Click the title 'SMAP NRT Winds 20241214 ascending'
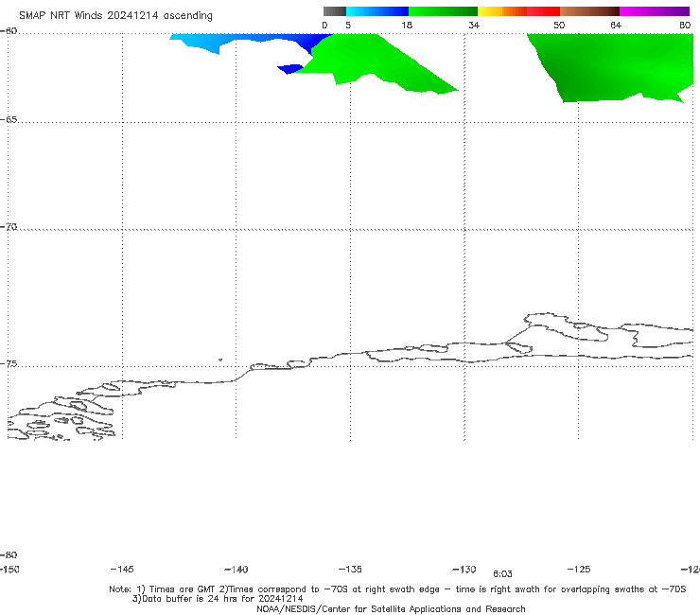700x615 pixels. (115, 15)
